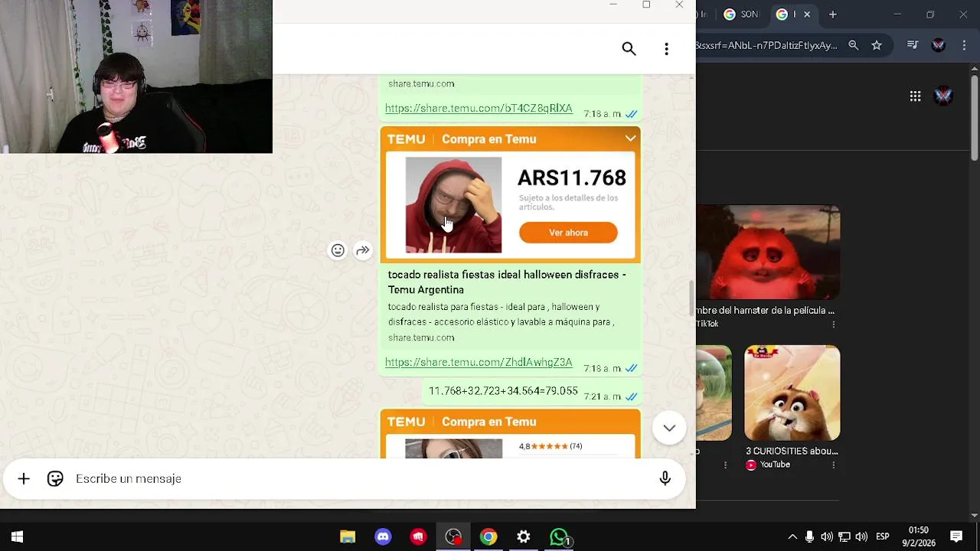This screenshot has width=980, height=551.
Task: Open the Chrome toolbar profile avatar
Action: tap(939, 45)
